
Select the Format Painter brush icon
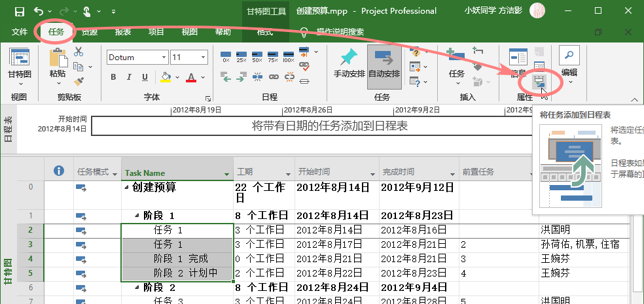(79, 81)
